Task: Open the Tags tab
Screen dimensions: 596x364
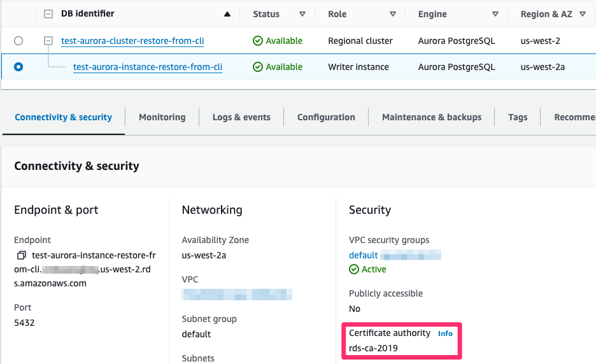Action: [x=518, y=117]
